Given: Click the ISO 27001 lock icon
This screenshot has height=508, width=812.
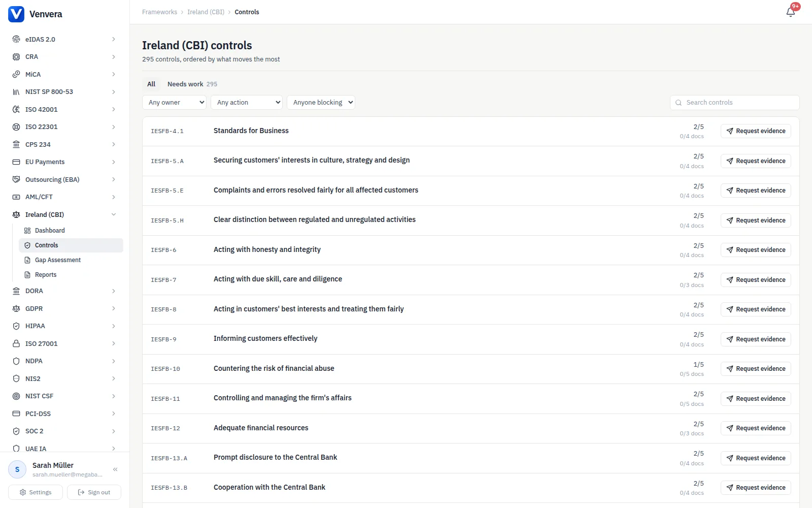Looking at the screenshot, I should click(x=16, y=344).
